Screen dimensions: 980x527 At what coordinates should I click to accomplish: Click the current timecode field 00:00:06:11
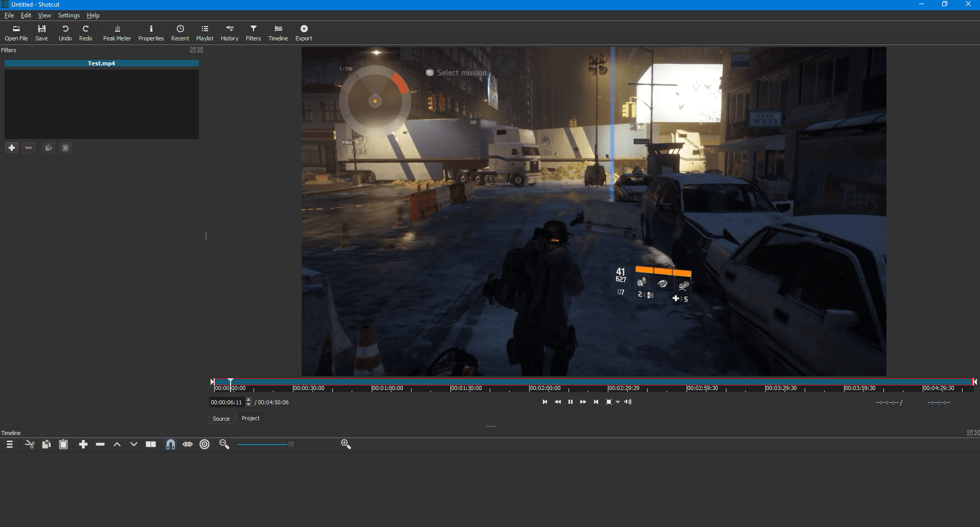click(x=227, y=402)
